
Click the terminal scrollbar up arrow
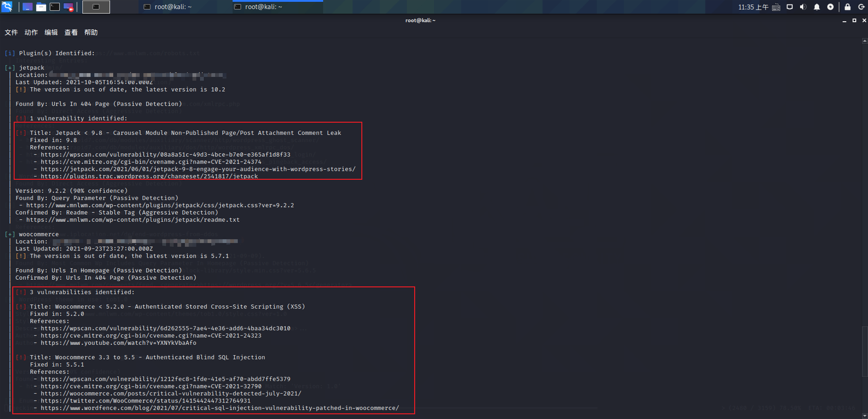pyautogui.click(x=864, y=41)
